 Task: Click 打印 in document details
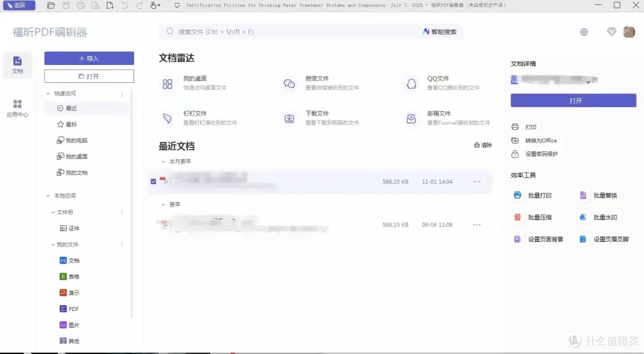pos(524,127)
